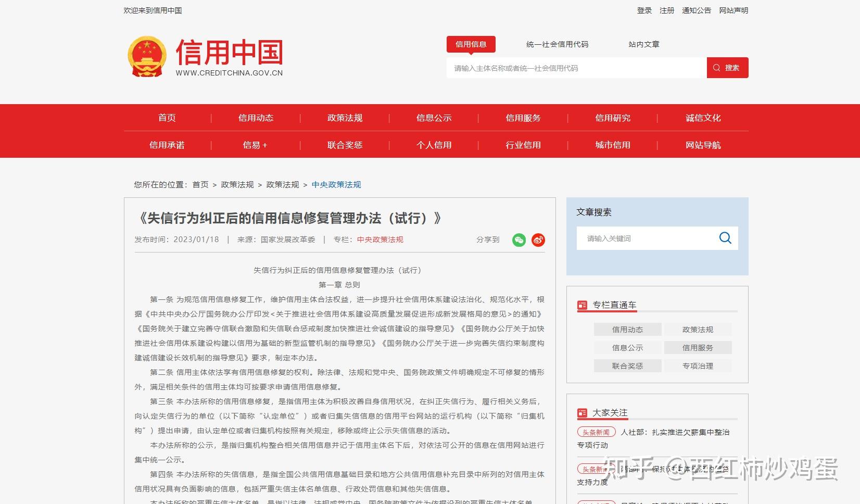The height and width of the screenshot is (504, 860).
Task: Switch to 站内文章 search tab
Action: pyautogui.click(x=643, y=44)
